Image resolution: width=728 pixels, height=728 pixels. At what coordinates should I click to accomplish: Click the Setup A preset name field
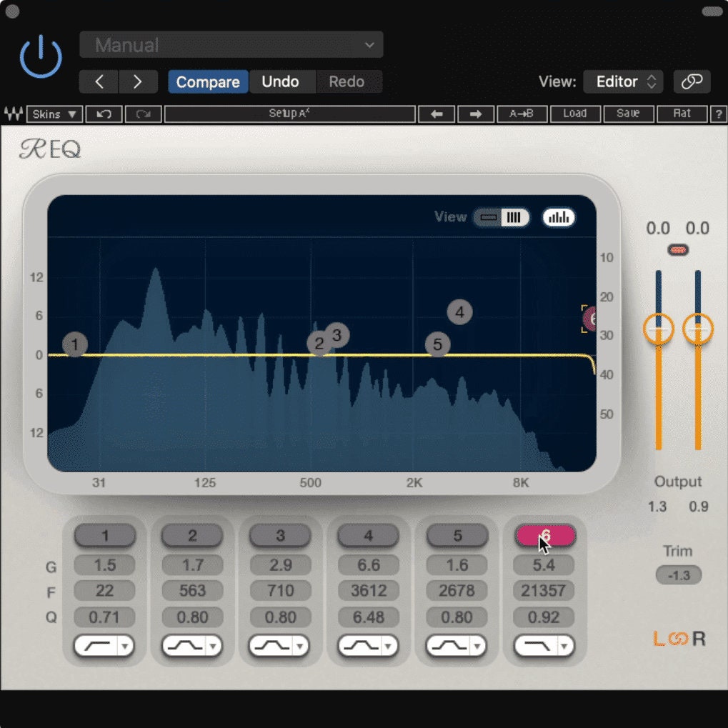pyautogui.click(x=290, y=114)
